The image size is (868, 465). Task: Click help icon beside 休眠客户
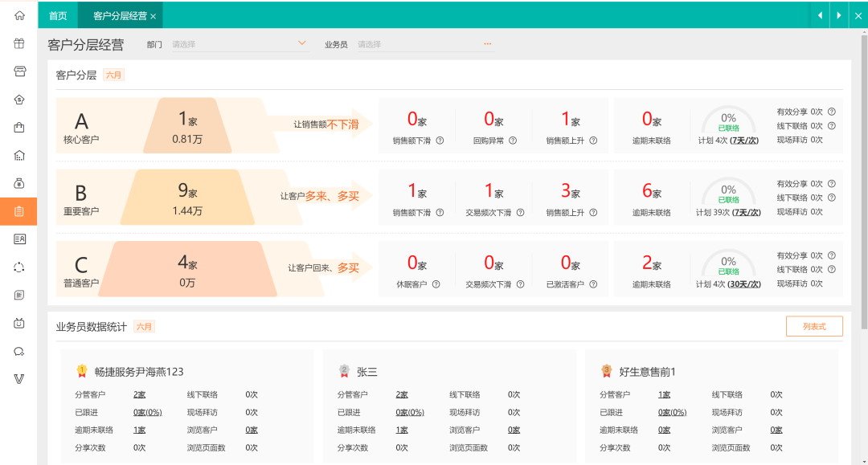(436, 284)
